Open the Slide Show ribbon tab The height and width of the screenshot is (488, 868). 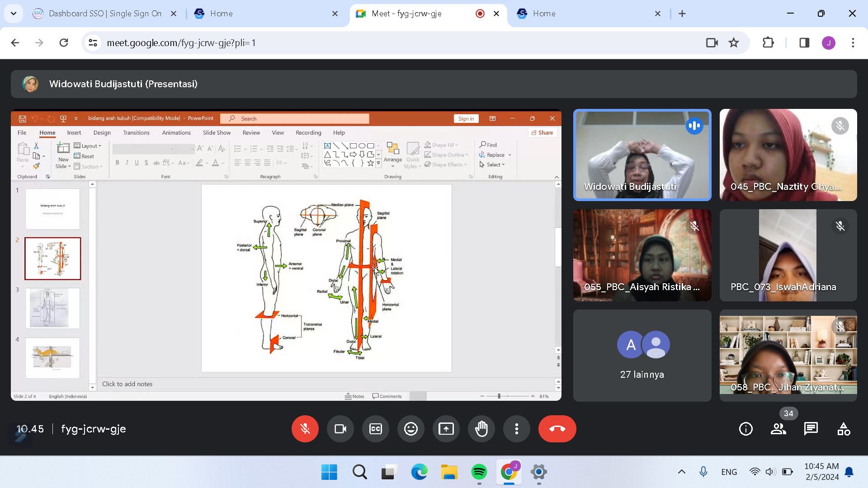click(217, 132)
